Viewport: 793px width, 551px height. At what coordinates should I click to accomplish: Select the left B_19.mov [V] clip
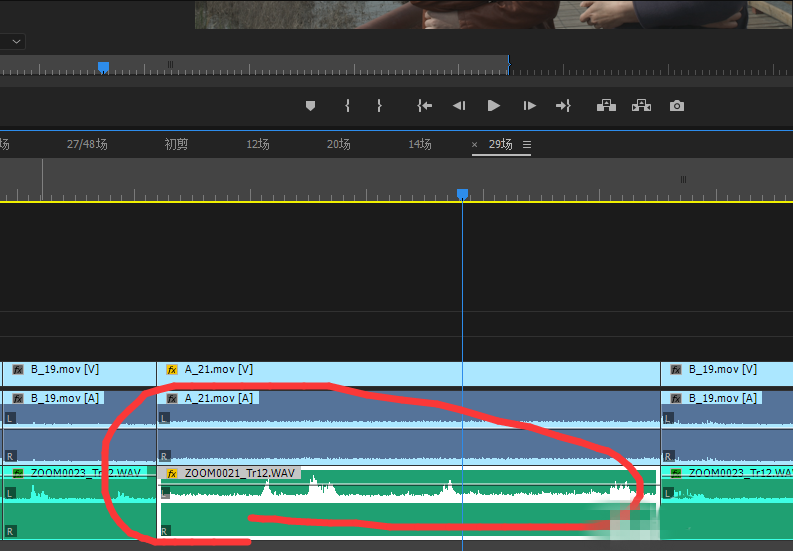point(79,374)
